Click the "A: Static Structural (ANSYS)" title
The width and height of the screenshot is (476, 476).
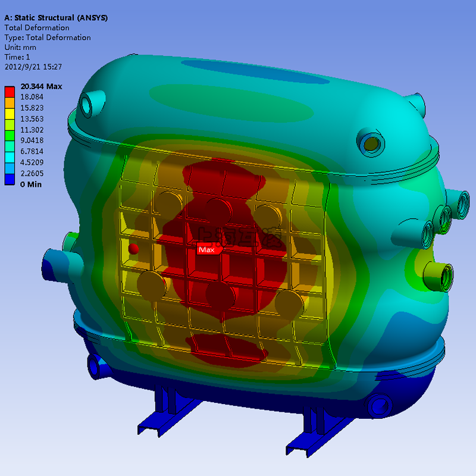(56, 18)
